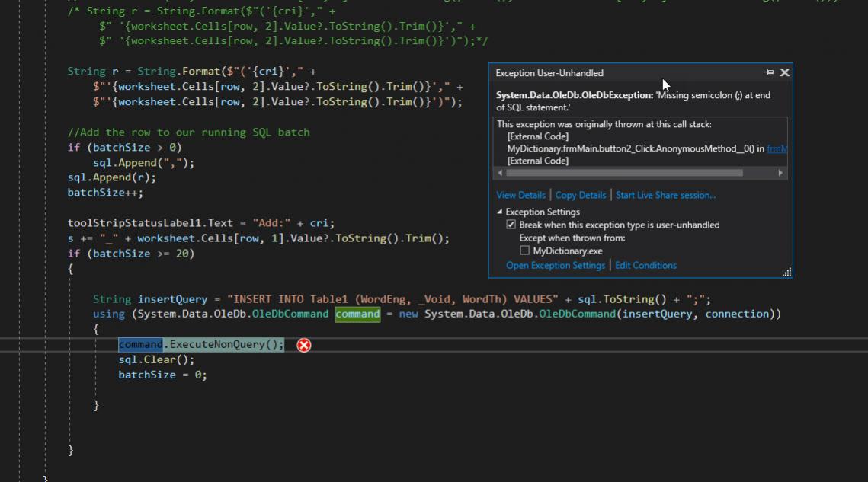Start Live Share session link
This screenshot has width=868, height=482.
[x=665, y=196]
